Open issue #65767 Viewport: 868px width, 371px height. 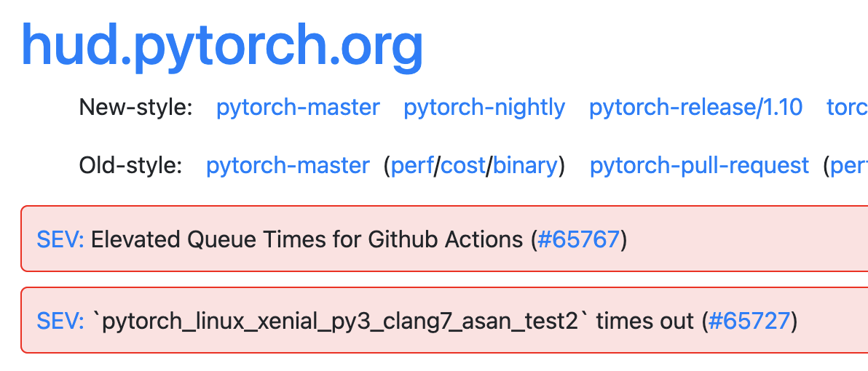(579, 239)
